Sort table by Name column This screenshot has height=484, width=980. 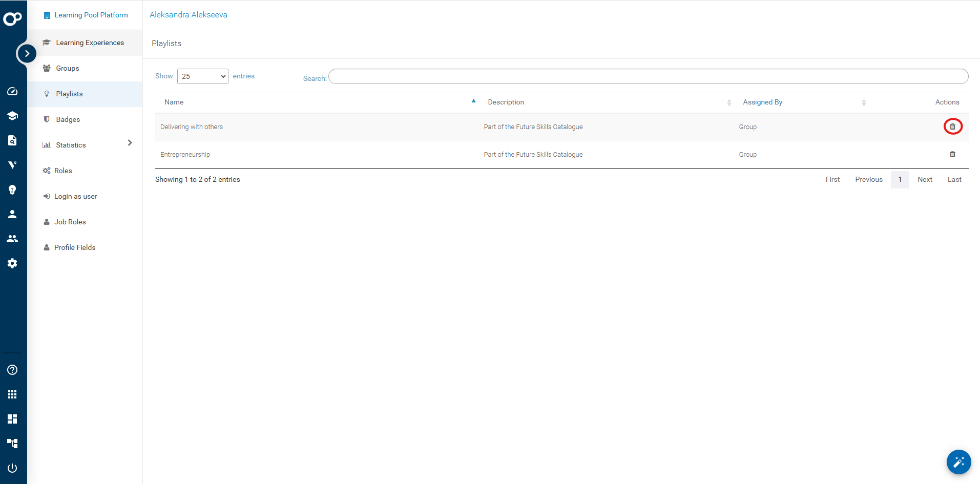(x=174, y=102)
